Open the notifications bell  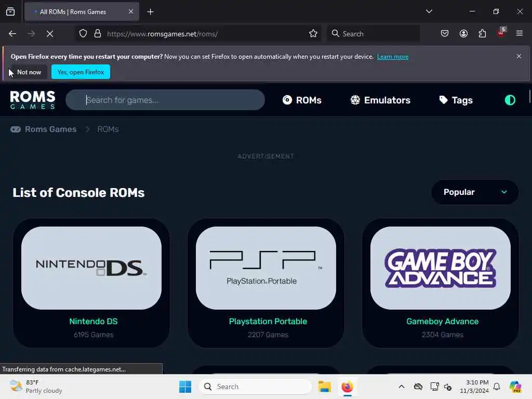[x=497, y=387]
